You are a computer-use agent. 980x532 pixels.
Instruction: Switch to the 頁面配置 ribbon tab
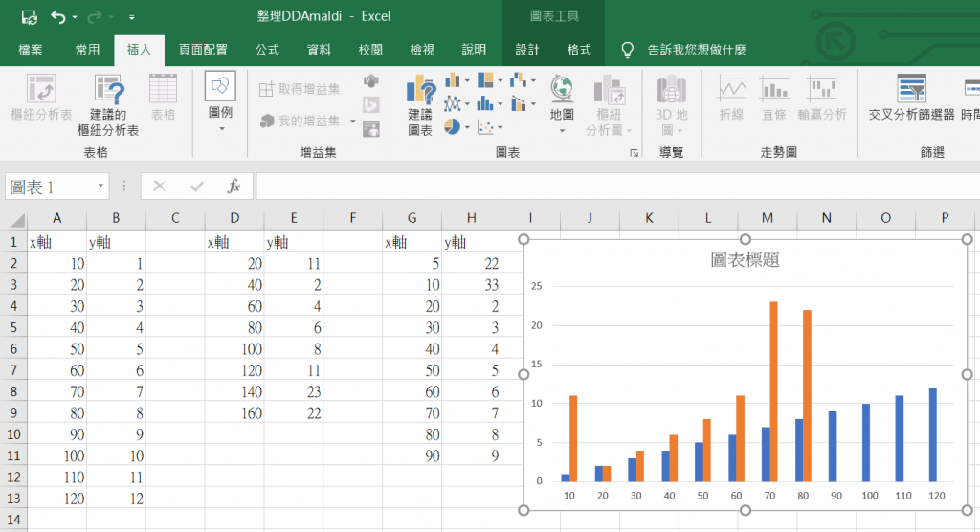coord(203,50)
